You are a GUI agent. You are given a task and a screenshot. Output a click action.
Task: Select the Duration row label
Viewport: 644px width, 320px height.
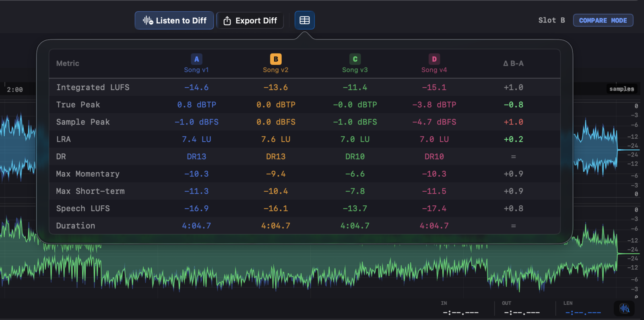[76, 226]
